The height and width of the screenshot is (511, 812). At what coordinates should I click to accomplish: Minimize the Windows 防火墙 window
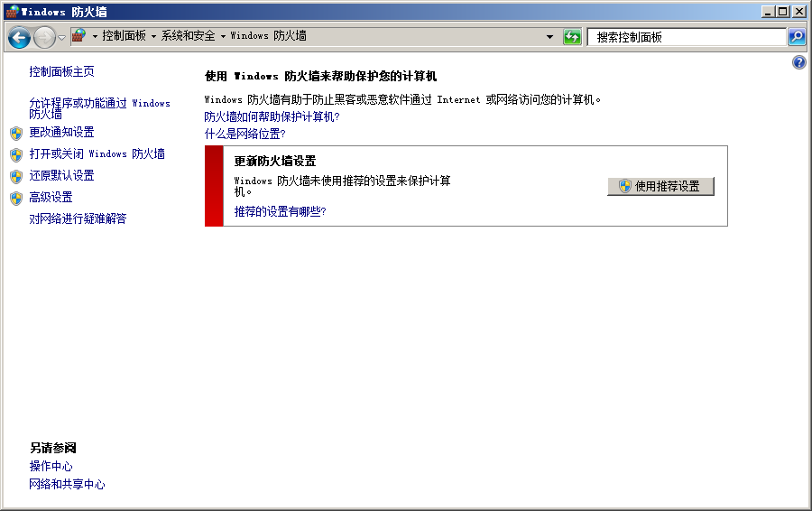click(x=768, y=12)
